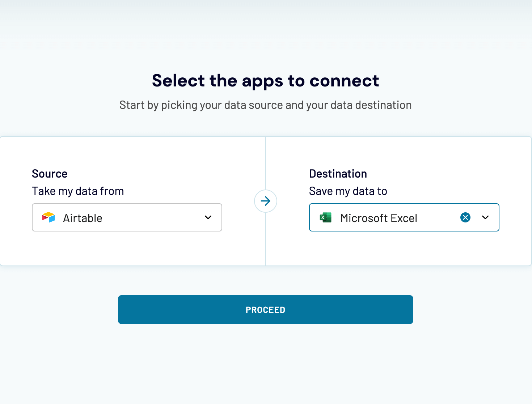Click the green Excel spreadsheet icon
The width and height of the screenshot is (532, 404).
[325, 217]
